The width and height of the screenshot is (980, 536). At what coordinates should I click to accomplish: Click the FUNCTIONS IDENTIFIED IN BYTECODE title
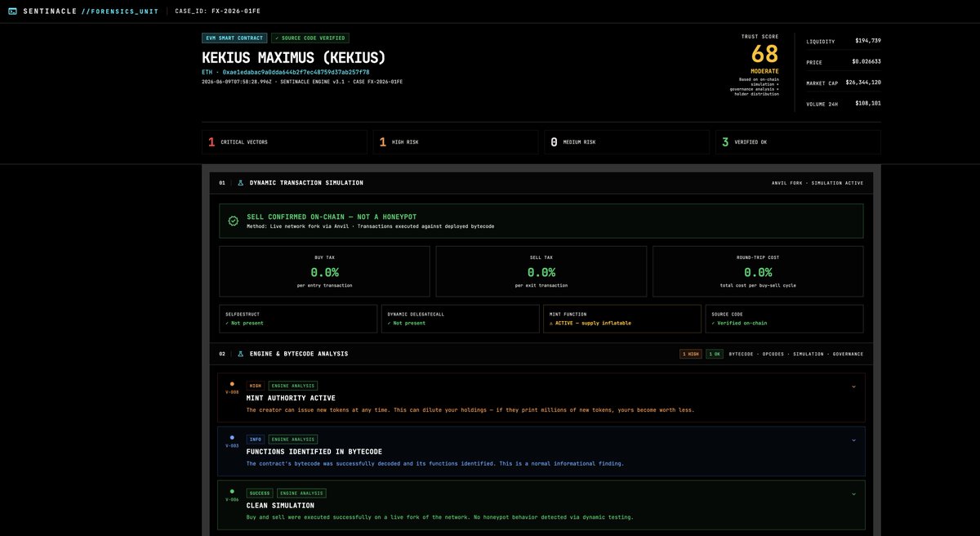(314, 451)
